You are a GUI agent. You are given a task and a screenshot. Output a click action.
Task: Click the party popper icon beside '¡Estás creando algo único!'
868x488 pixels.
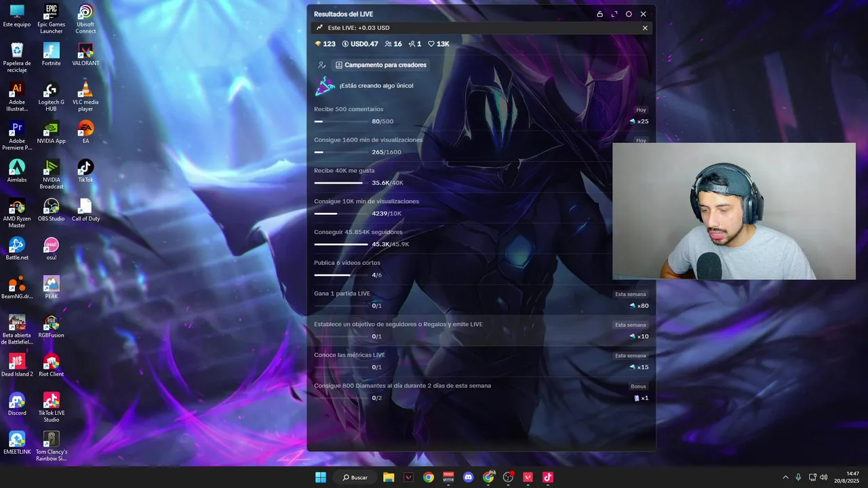[325, 86]
